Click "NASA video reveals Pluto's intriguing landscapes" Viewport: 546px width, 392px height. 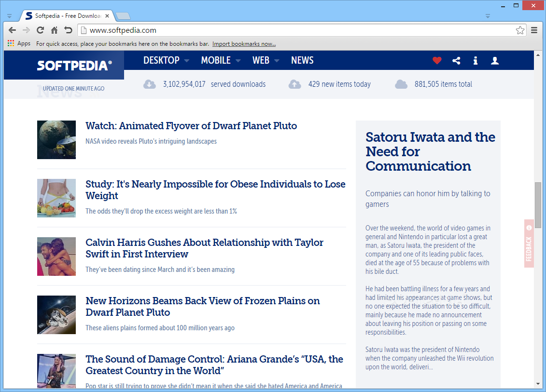click(151, 141)
